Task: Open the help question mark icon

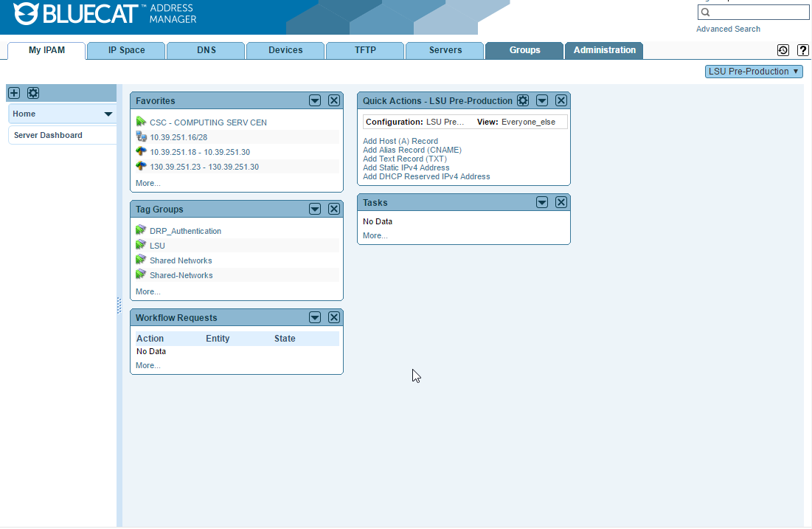Action: (x=802, y=49)
